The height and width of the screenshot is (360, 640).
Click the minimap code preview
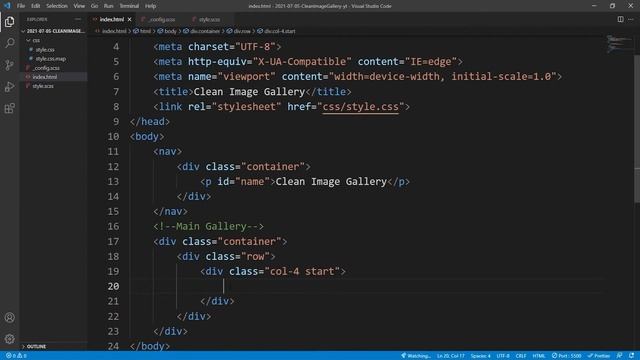619,44
